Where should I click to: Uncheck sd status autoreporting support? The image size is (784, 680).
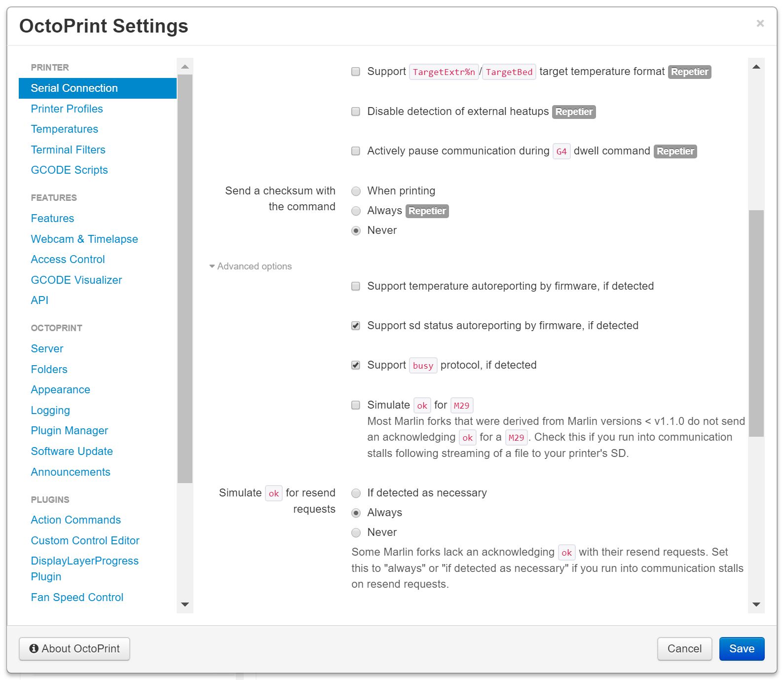(356, 326)
